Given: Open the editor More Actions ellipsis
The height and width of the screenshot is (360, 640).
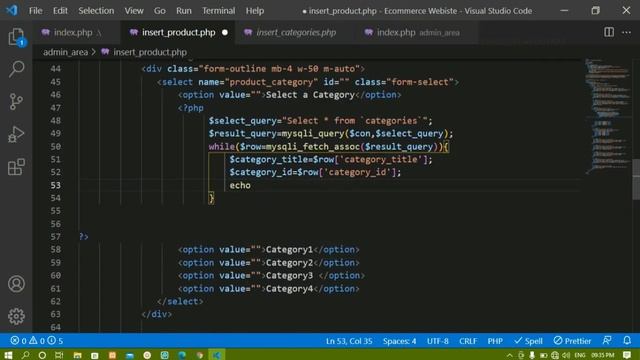Looking at the screenshot, I should point(627,32).
